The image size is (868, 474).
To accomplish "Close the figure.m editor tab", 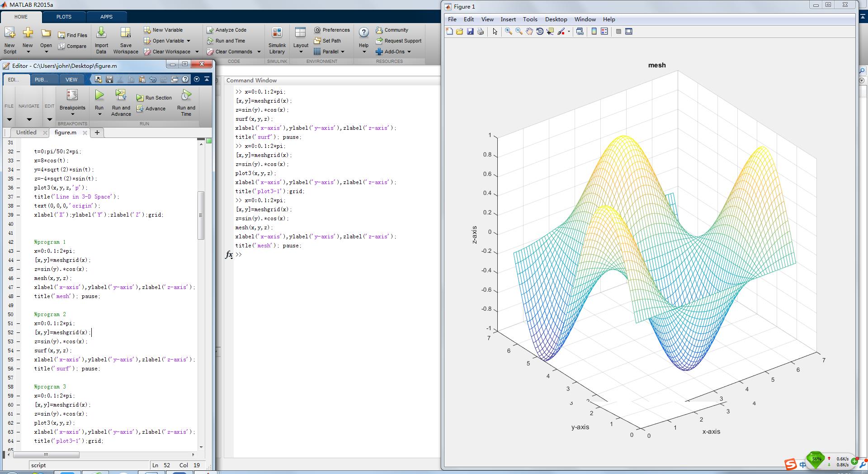I will [85, 133].
